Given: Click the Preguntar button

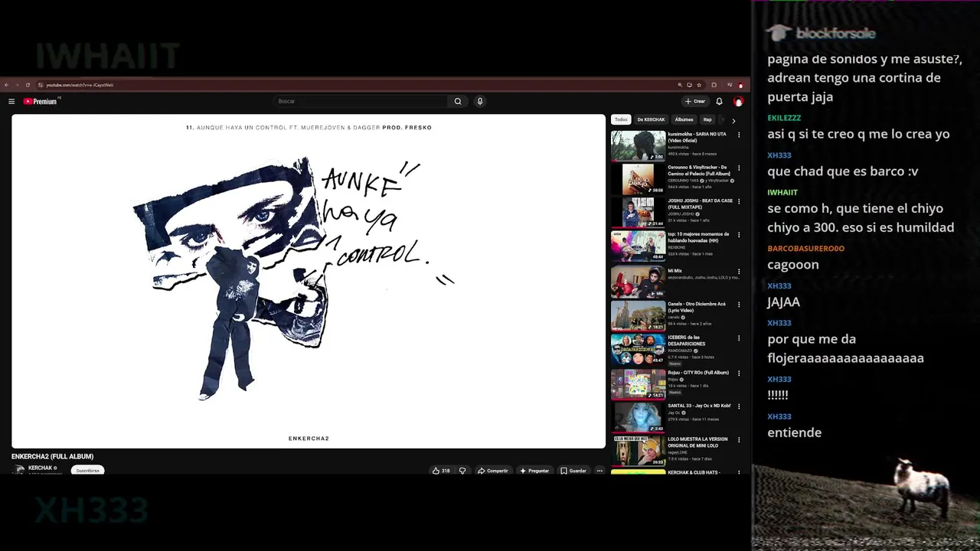Looking at the screenshot, I should click(x=534, y=471).
